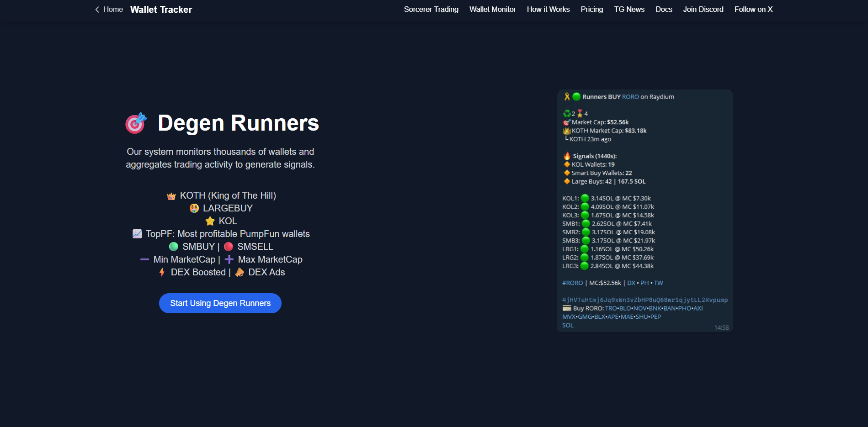Click the Follow on X link
The width and height of the screenshot is (868, 427).
tap(753, 9)
